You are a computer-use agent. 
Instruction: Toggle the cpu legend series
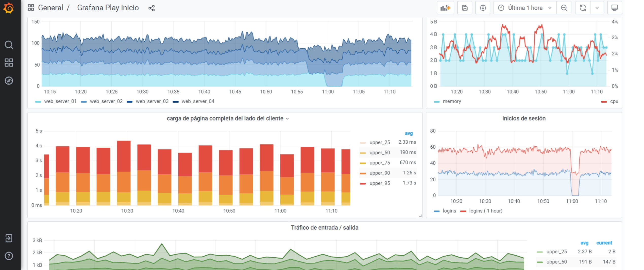click(x=614, y=101)
